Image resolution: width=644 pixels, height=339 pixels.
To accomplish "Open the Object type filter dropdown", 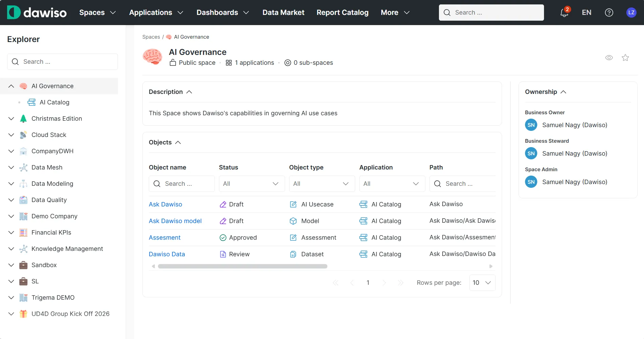I will [x=322, y=184].
